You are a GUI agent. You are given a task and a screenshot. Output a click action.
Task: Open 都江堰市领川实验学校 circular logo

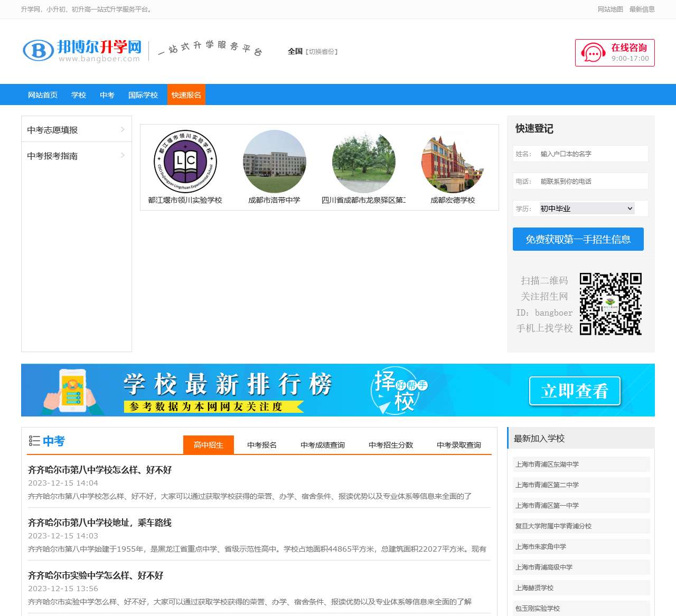pyautogui.click(x=184, y=162)
